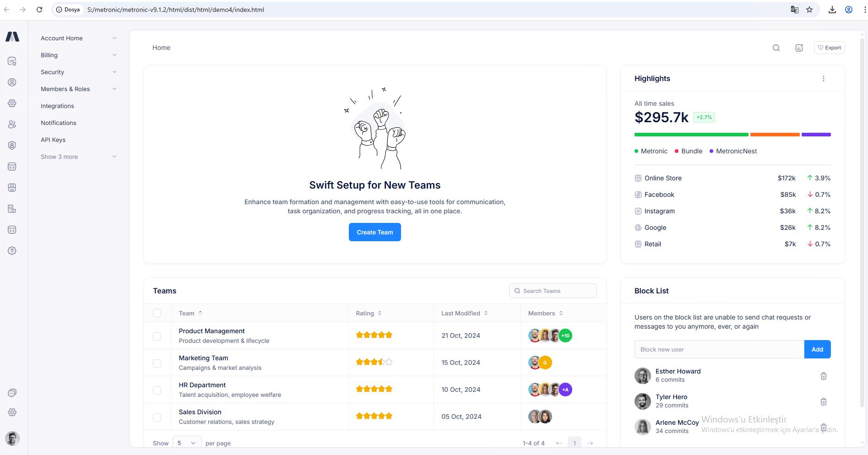
Task: Expand Show 3 more menu items
Action: pyautogui.click(x=78, y=157)
